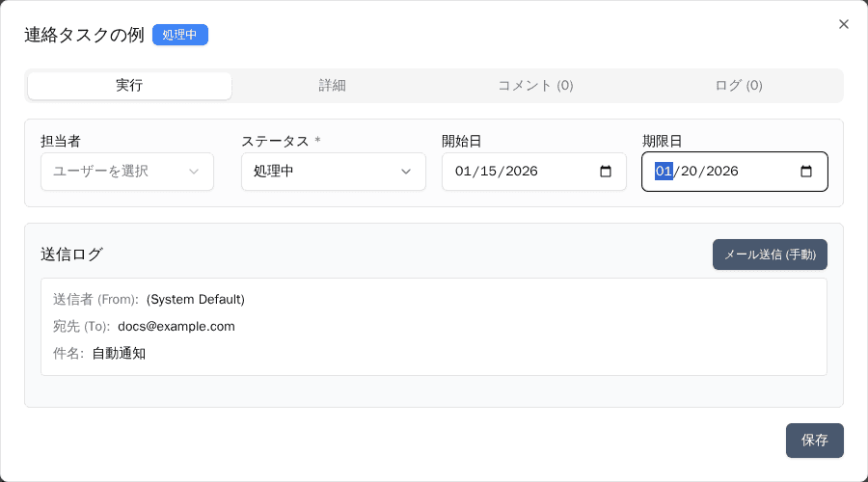Click the (System Default) sender text

point(196,300)
